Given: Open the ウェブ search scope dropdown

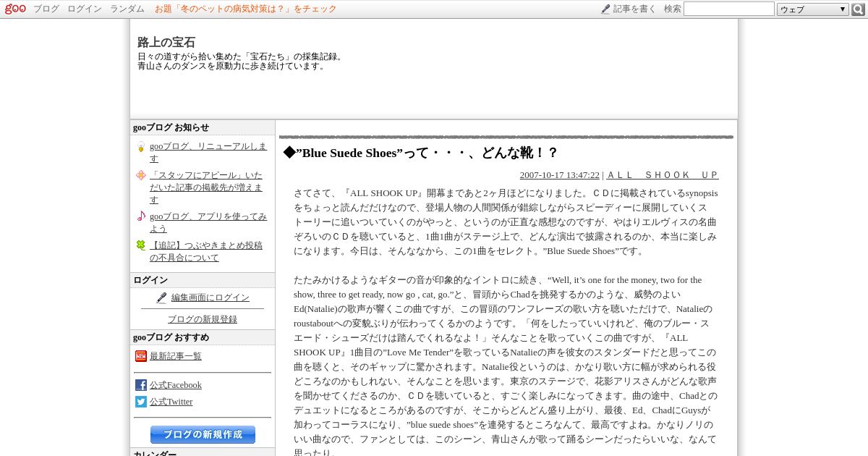Looking at the screenshot, I should [x=812, y=9].
